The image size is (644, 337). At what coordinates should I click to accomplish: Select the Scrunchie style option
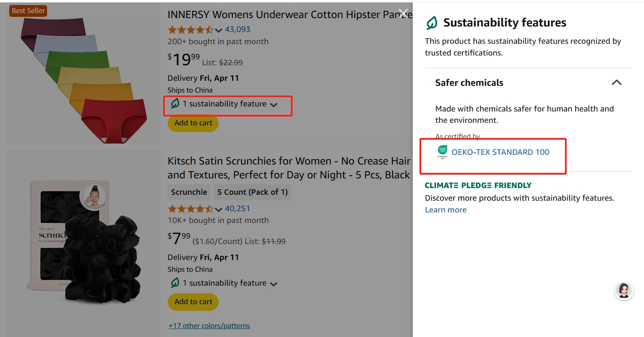pos(189,192)
